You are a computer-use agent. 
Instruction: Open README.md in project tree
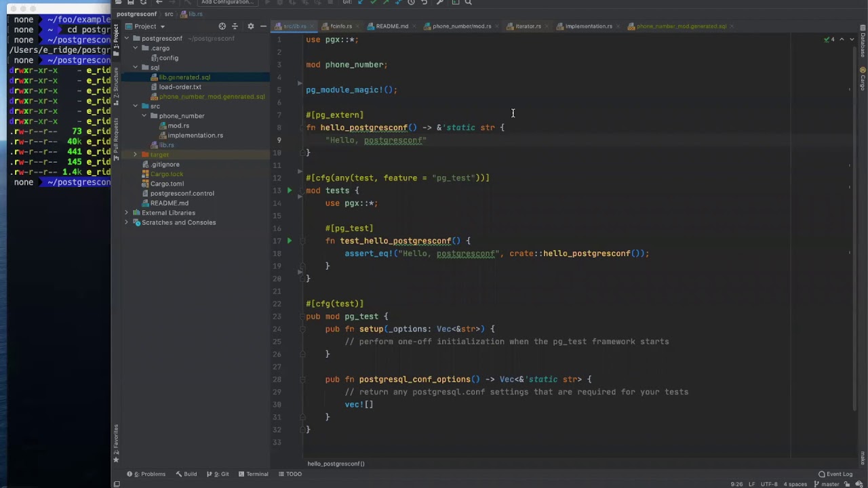tap(169, 203)
